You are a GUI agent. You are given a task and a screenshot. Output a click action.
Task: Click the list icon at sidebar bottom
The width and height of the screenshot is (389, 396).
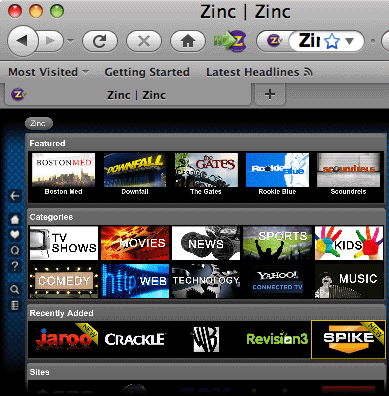pyautogui.click(x=14, y=305)
